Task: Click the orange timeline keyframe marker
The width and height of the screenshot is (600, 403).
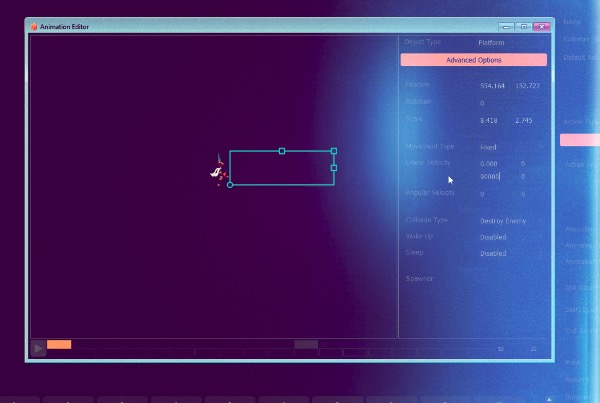Action: click(59, 344)
